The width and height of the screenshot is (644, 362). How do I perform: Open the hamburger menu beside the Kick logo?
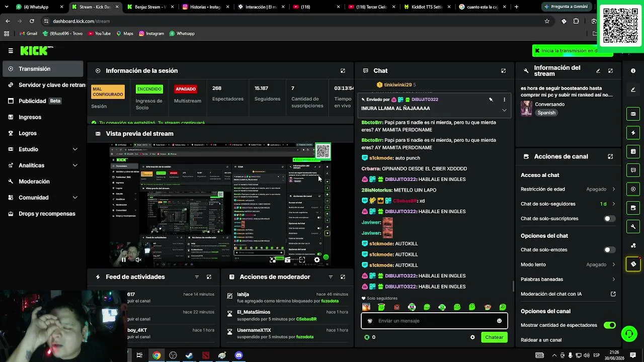coord(11,51)
